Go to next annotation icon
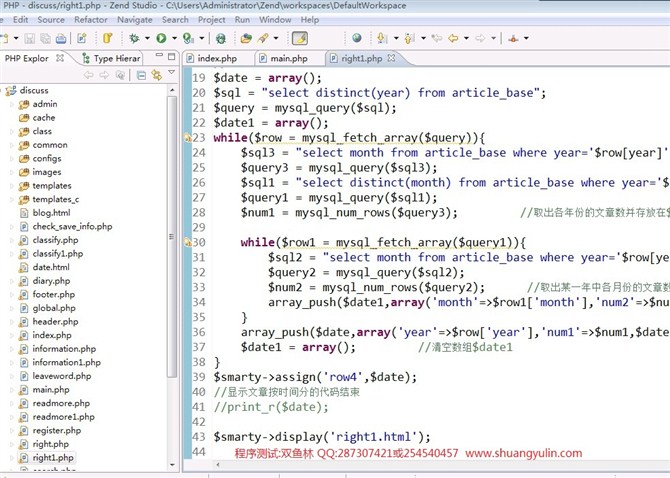The width and height of the screenshot is (670, 478). tap(382, 38)
